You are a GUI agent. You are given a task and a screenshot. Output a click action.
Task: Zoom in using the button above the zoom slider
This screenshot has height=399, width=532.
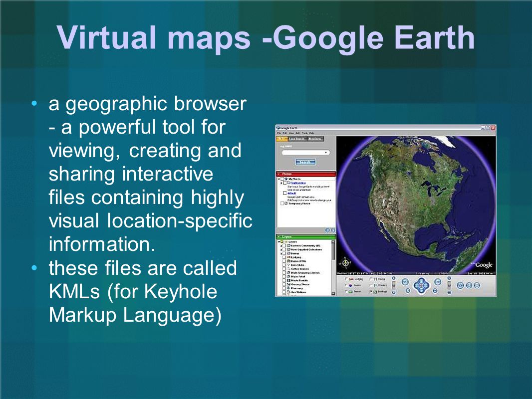tap(394, 278)
